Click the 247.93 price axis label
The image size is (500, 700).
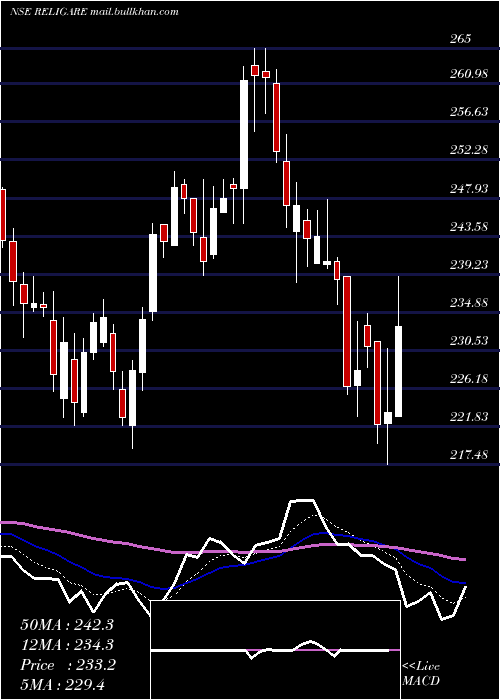[469, 189]
